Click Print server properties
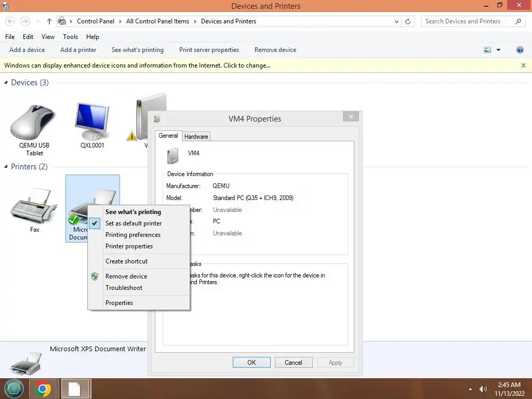The width and height of the screenshot is (532, 399). click(209, 50)
